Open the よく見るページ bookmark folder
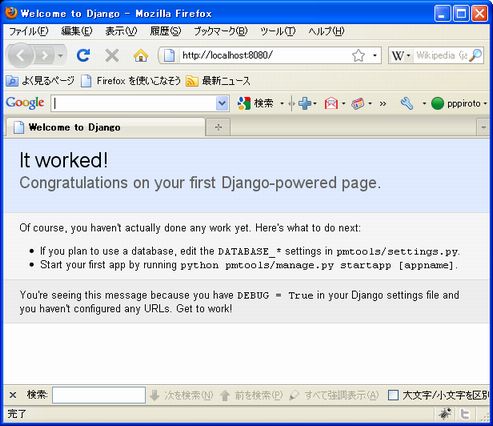 pos(40,81)
